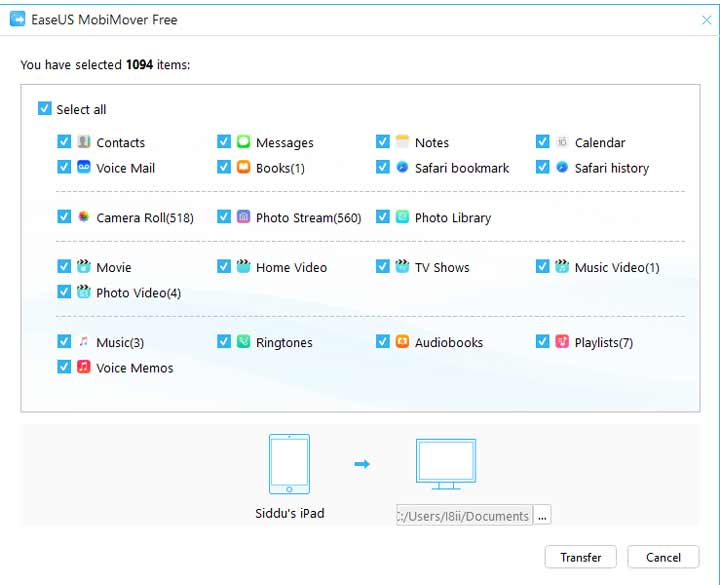Screen dimensions: 720x585
Task: Deselect the Photo Library checkbox
Action: (382, 216)
